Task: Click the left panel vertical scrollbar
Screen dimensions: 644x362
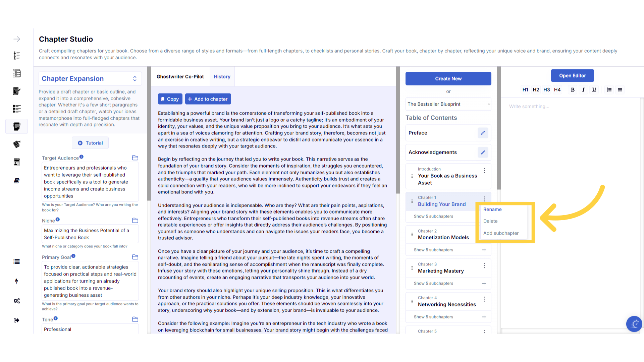Action: [149, 134]
